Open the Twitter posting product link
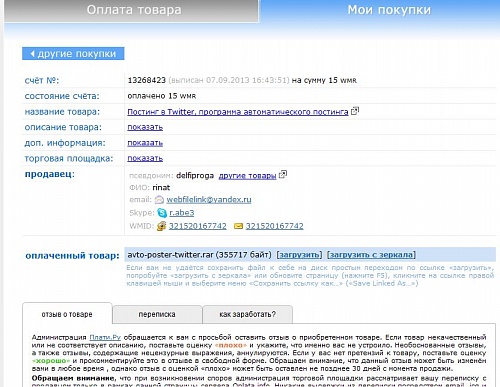Screen dimensions: 500x387 tap(238, 112)
